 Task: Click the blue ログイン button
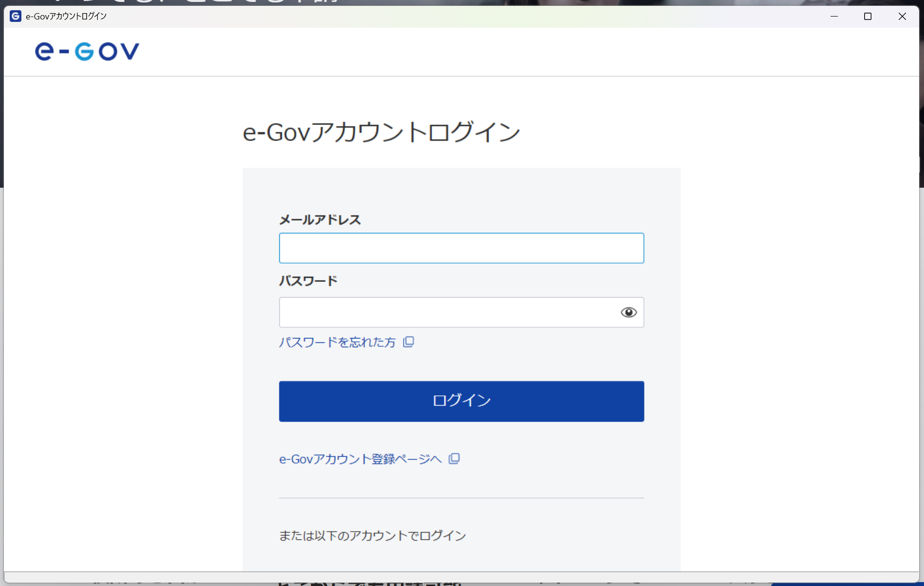click(461, 401)
